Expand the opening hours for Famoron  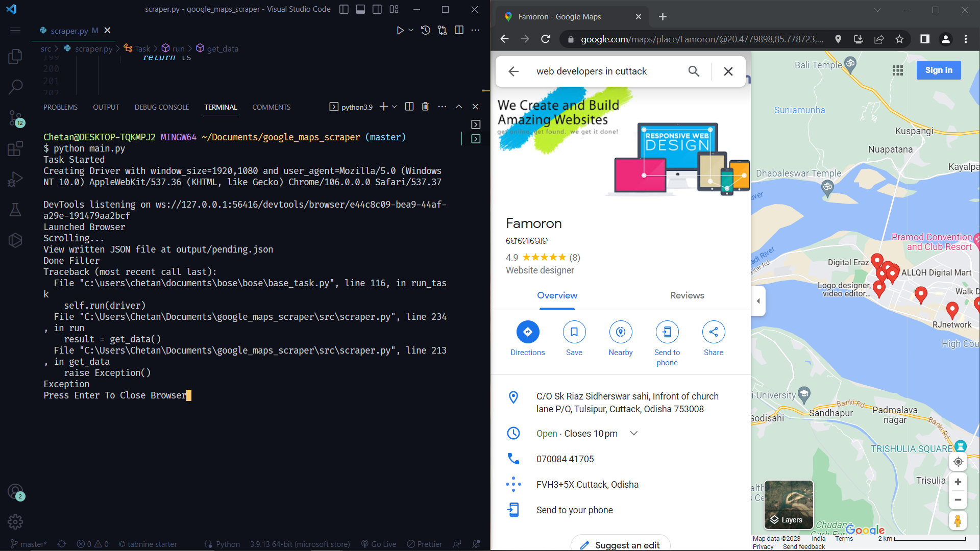point(633,433)
